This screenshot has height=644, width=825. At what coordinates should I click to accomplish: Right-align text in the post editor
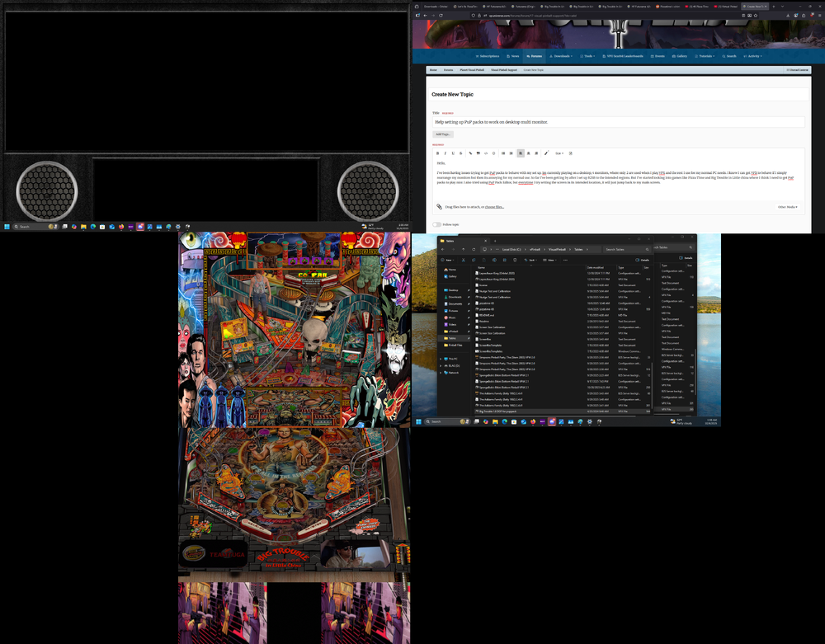536,153
